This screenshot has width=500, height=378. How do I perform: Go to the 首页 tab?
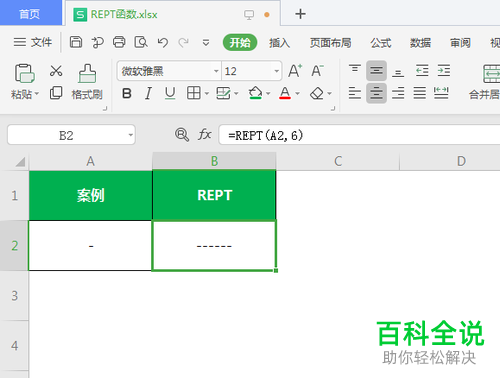(30, 14)
